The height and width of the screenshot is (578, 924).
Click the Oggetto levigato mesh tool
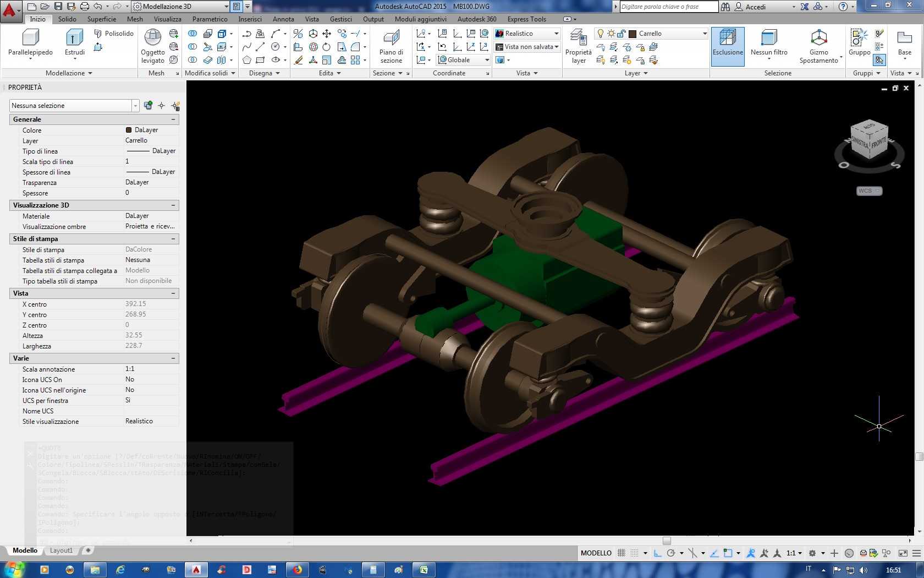coord(152,46)
